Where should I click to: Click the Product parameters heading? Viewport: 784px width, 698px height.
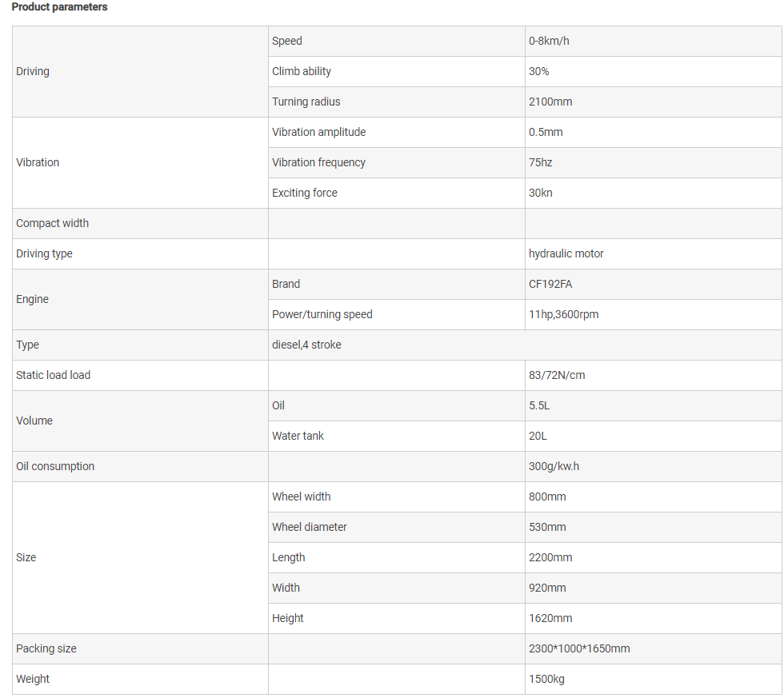[59, 7]
